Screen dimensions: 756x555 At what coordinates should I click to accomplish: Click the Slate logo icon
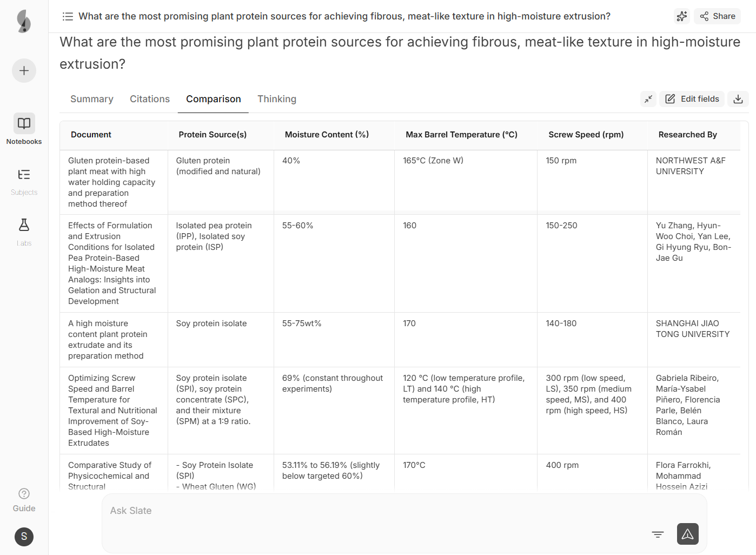coord(24,21)
